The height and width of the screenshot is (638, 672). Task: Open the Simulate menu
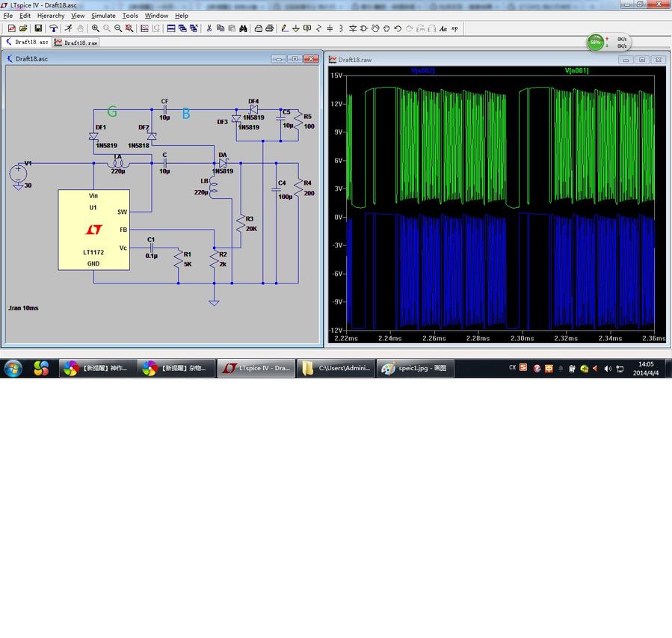pyautogui.click(x=103, y=16)
